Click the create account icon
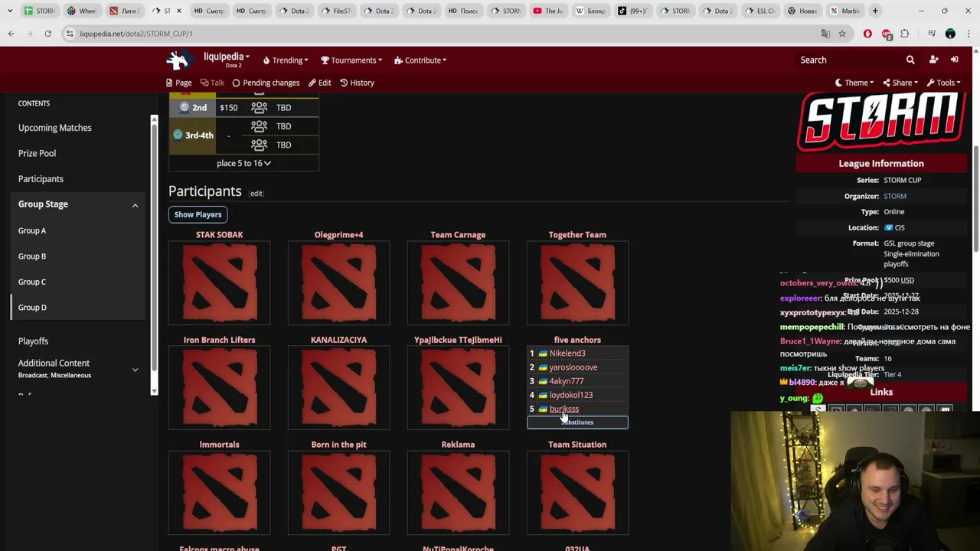This screenshot has width=980, height=551. [933, 60]
